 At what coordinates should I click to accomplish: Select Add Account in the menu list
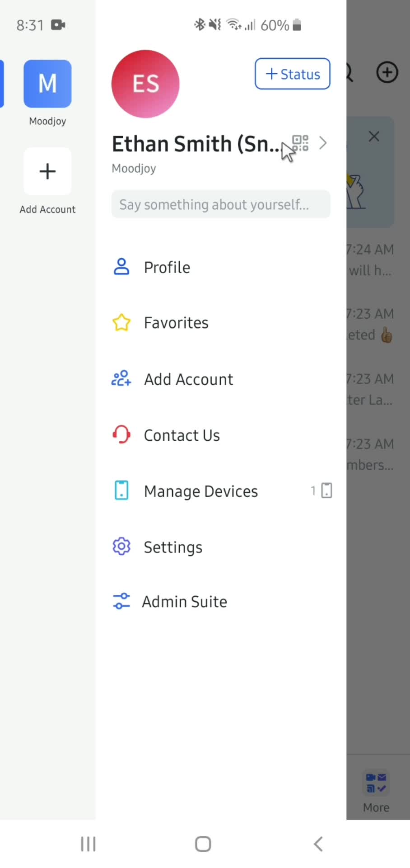click(x=221, y=379)
